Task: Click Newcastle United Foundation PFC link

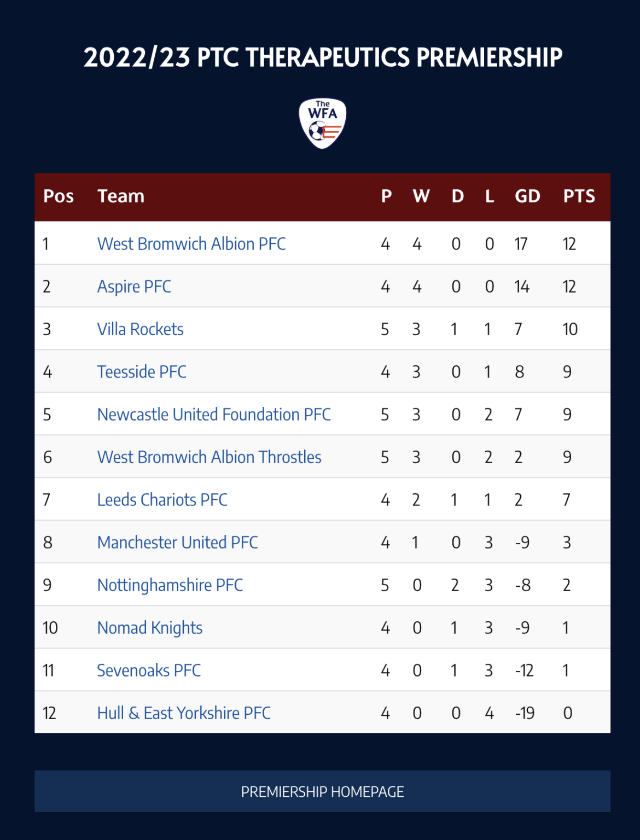Action: pos(214,415)
